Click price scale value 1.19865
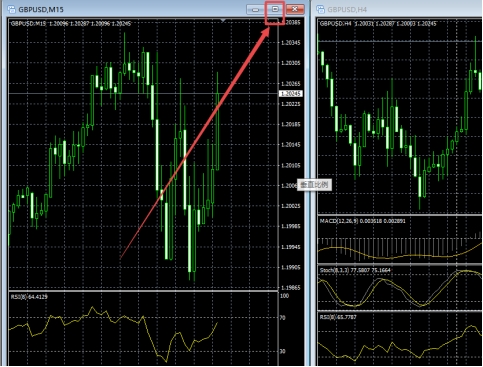Viewport: 483px width, 367px height. (x=291, y=288)
